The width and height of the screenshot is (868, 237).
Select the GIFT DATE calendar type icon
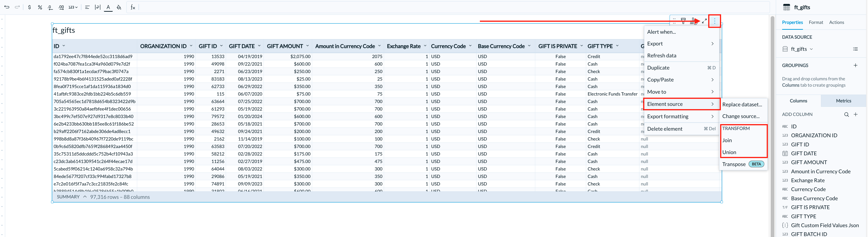(785, 153)
